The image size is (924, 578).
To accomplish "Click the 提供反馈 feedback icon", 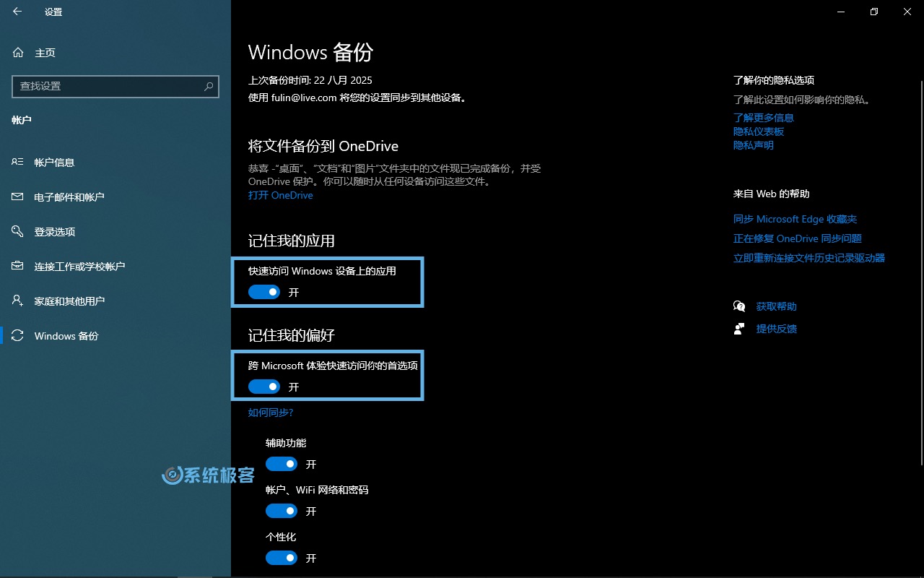I will tap(739, 329).
